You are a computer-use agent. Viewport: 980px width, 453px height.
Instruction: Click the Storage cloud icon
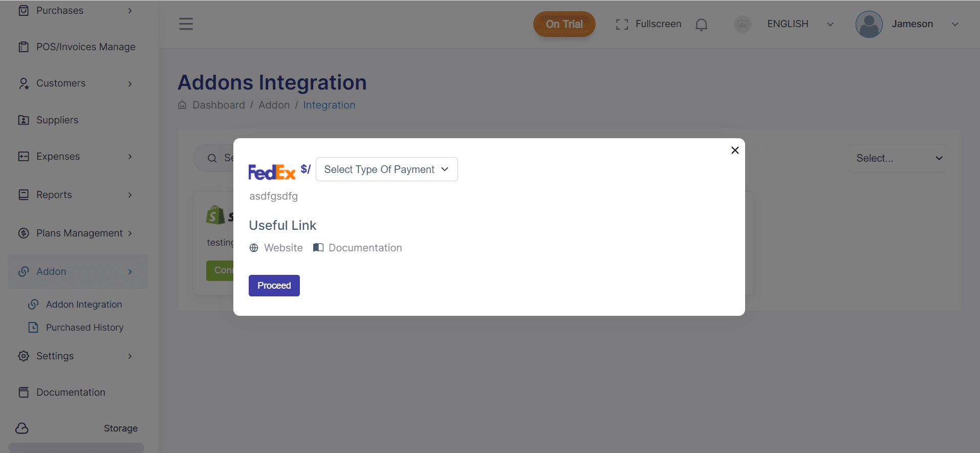(x=22, y=428)
